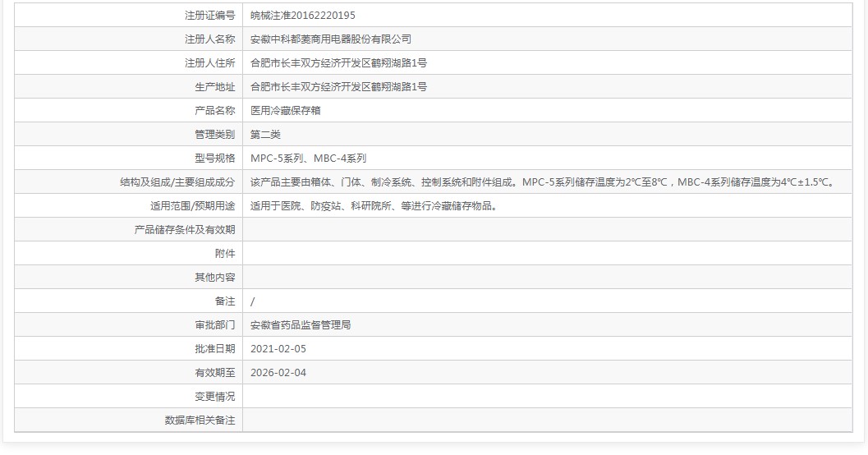Select the 生产地址 label
This screenshot has height=455, width=868.
tap(215, 87)
